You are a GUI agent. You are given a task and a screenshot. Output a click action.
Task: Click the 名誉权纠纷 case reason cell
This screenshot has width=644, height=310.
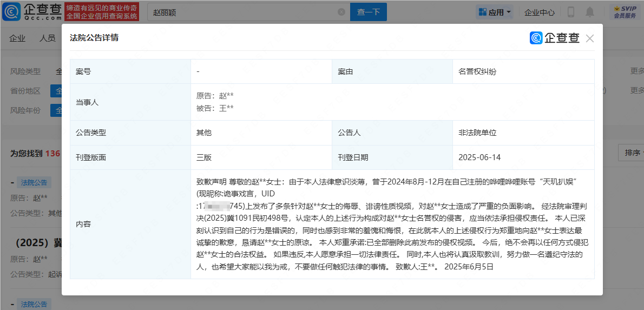click(477, 71)
